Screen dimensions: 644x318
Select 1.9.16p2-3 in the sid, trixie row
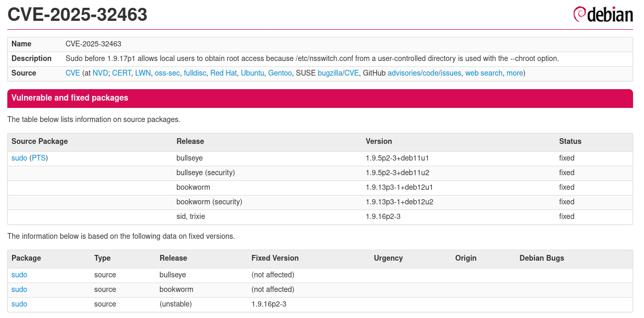383,216
